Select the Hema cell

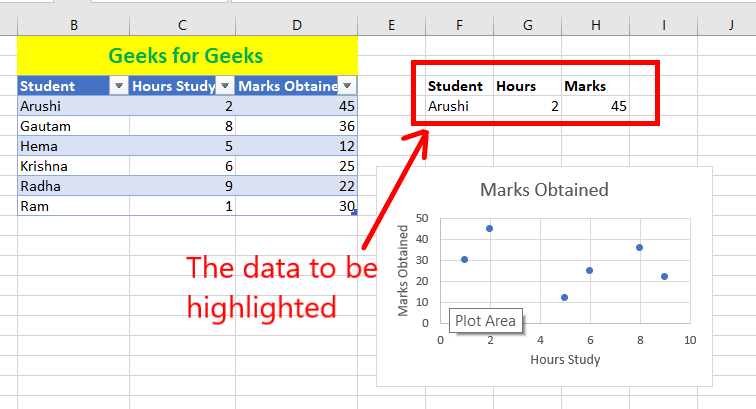click(73, 146)
